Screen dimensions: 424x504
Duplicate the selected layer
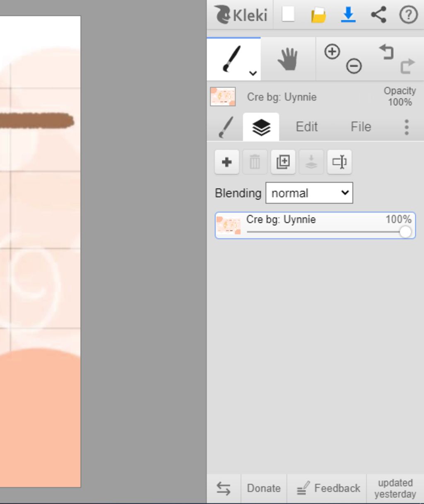pyautogui.click(x=283, y=162)
